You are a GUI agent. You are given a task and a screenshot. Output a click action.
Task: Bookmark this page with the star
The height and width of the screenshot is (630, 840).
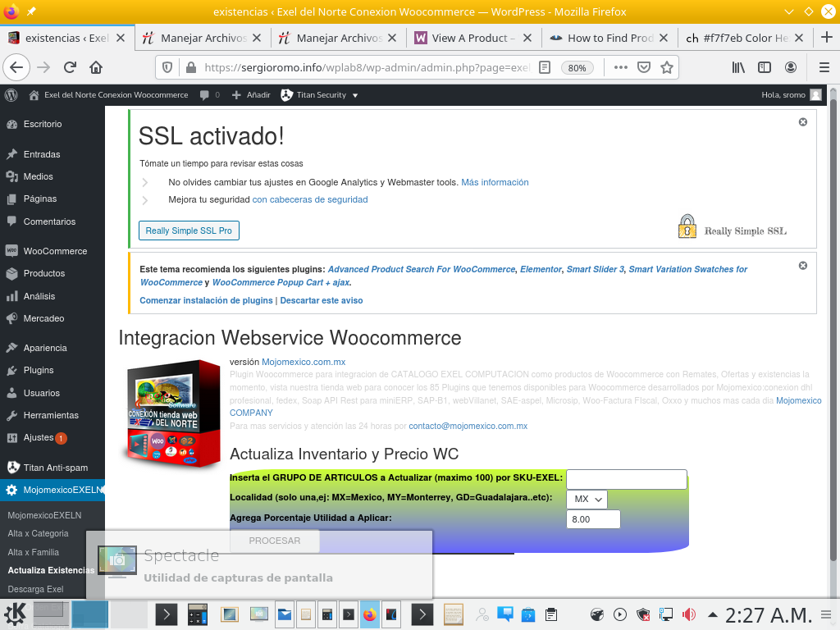[x=667, y=67]
